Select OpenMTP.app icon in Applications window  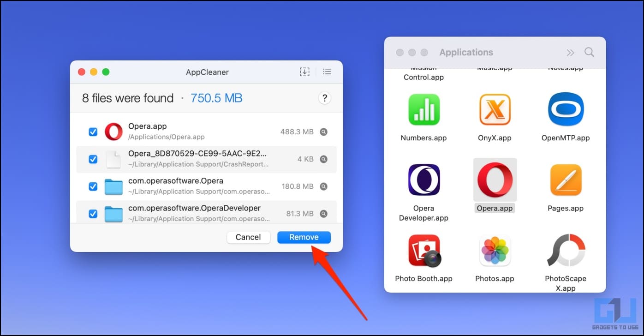pos(566,110)
